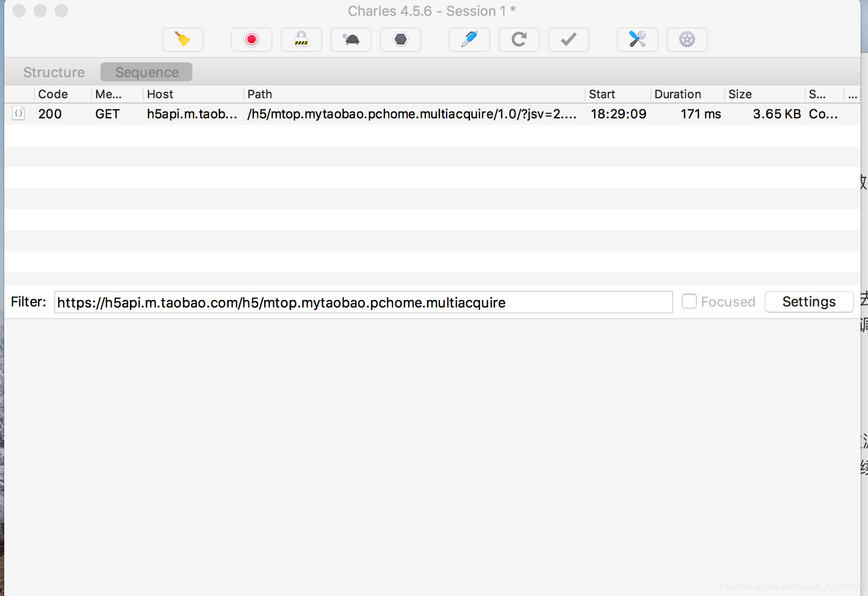Click the window zoom button
868x596 pixels.
[61, 11]
